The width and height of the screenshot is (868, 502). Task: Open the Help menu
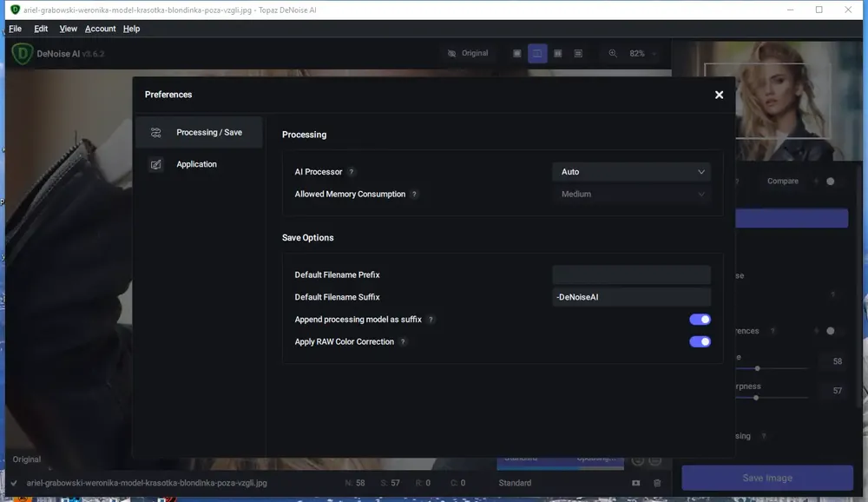131,29
